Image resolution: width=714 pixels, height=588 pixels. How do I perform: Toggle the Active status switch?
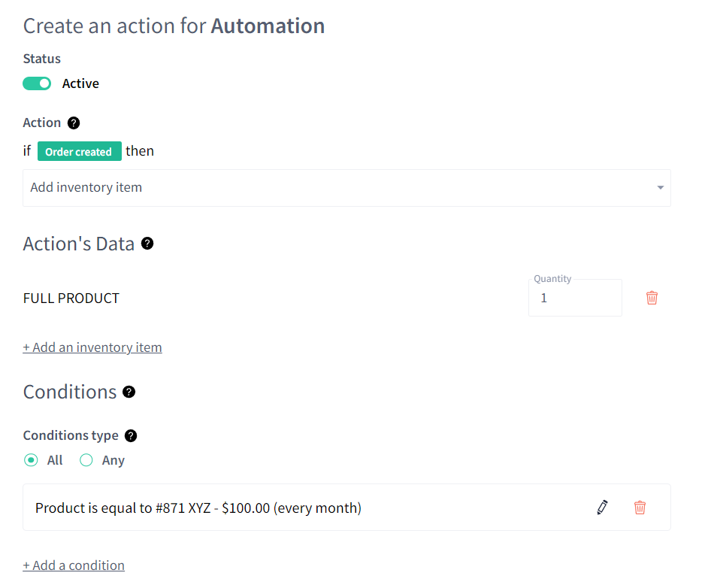coord(37,83)
